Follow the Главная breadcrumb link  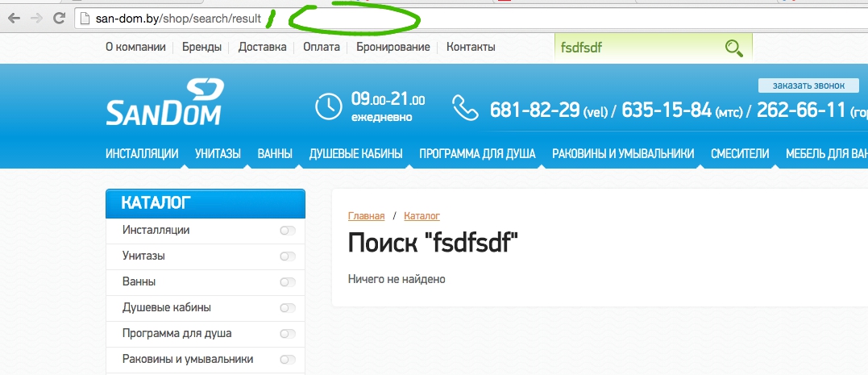coord(366,216)
